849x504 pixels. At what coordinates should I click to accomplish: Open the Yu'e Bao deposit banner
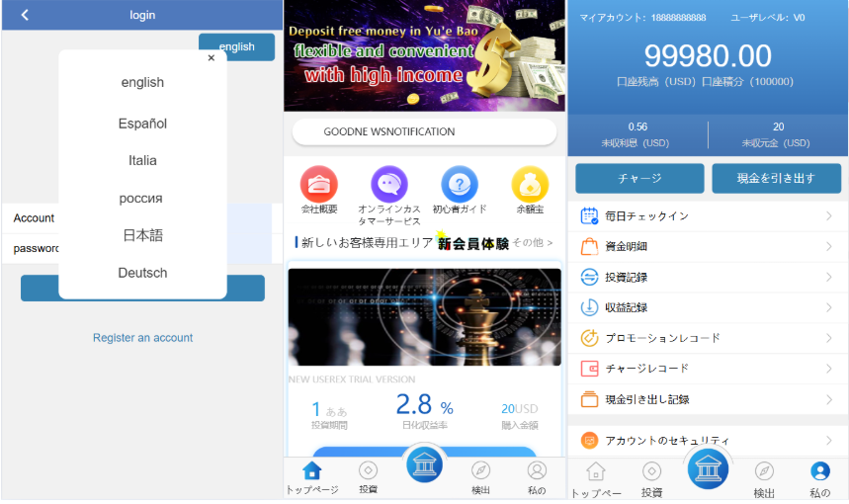[x=425, y=55]
